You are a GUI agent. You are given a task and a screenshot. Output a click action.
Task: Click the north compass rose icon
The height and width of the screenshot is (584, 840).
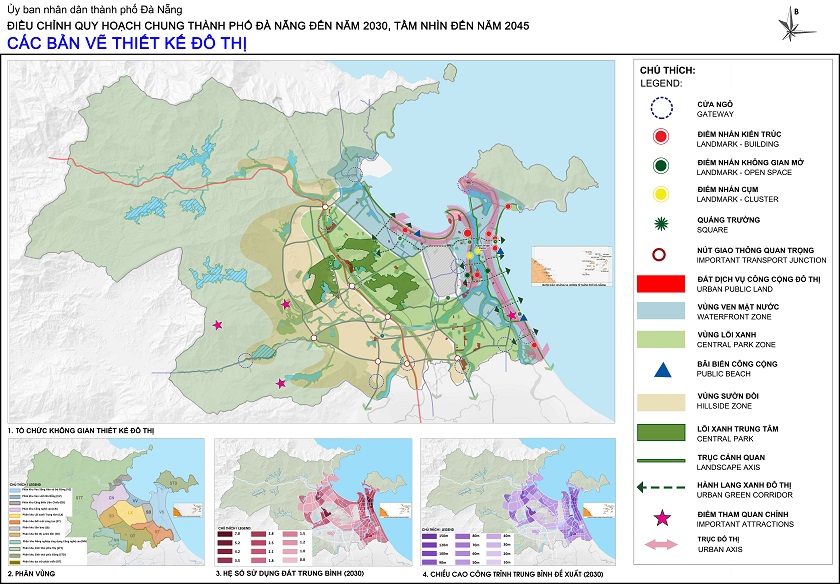coord(795,27)
